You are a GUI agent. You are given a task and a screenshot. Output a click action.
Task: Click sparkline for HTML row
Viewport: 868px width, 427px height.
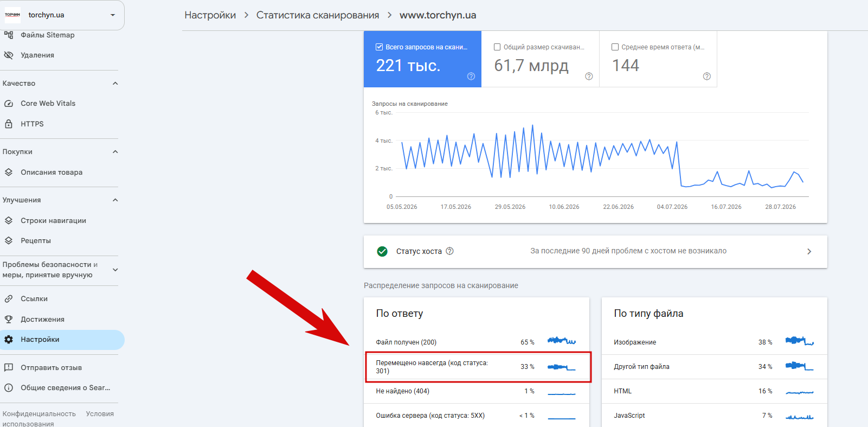[x=800, y=392]
